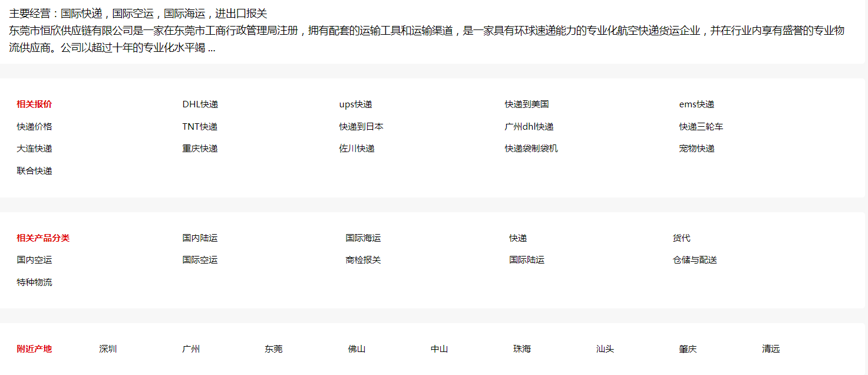Click the ups快递 link
Viewport: 868px width, 375px height.
point(355,104)
